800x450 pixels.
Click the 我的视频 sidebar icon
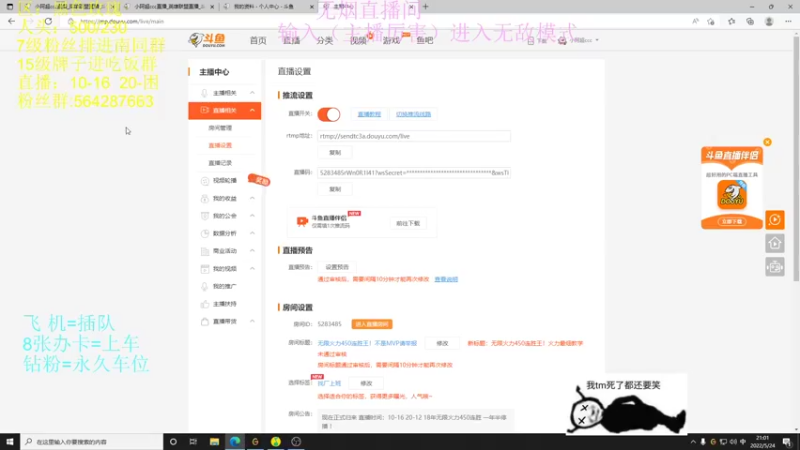[205, 268]
